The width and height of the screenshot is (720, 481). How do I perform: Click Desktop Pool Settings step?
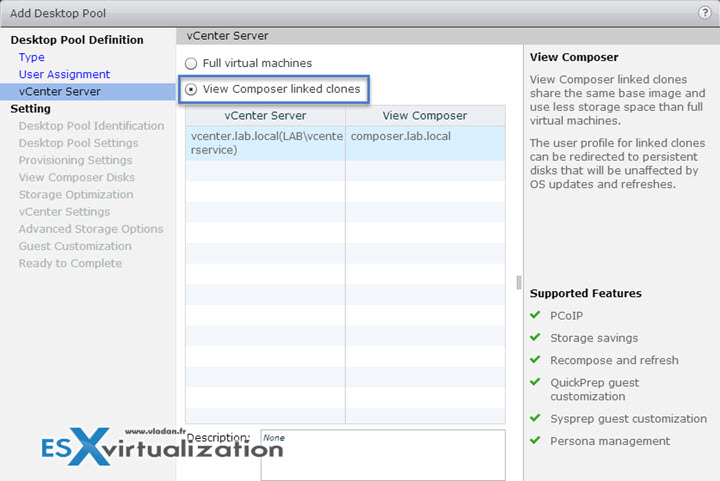(79, 143)
